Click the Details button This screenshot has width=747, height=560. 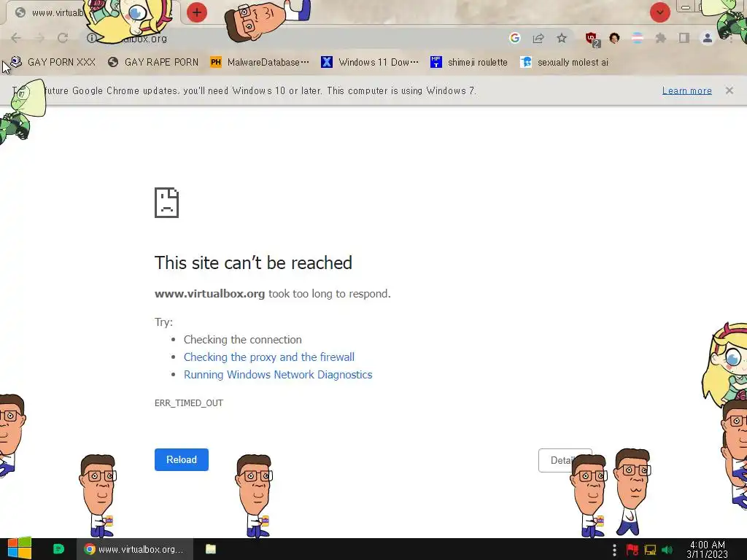[x=565, y=461]
